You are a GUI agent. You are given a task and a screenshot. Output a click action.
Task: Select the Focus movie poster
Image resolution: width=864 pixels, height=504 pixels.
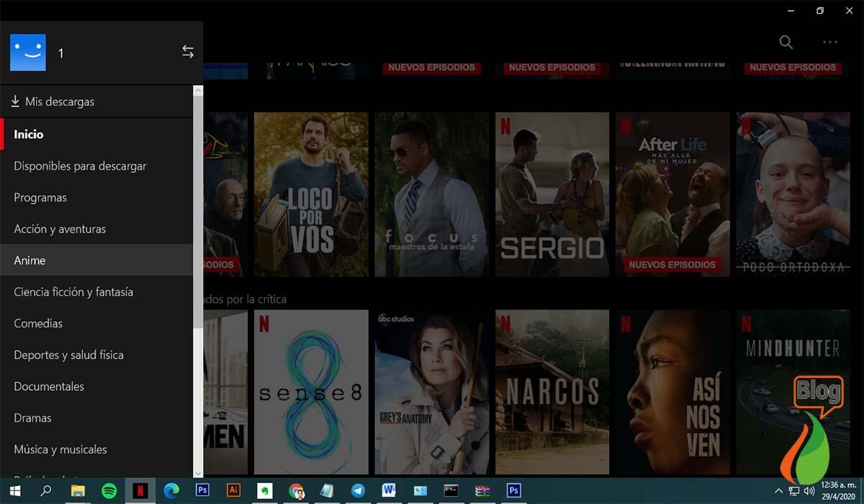pyautogui.click(x=432, y=194)
